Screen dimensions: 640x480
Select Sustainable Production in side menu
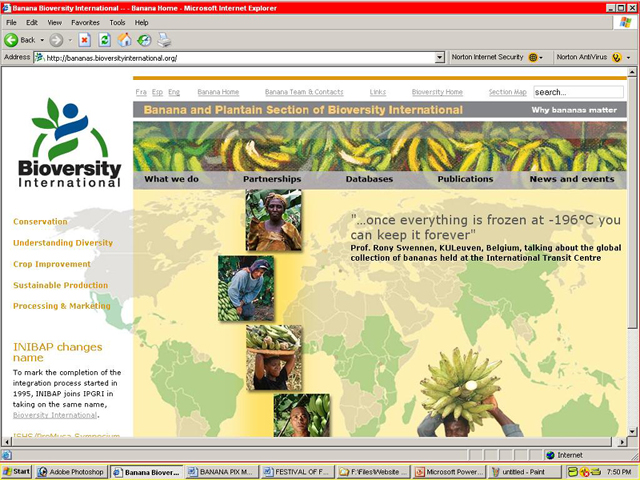(60, 285)
